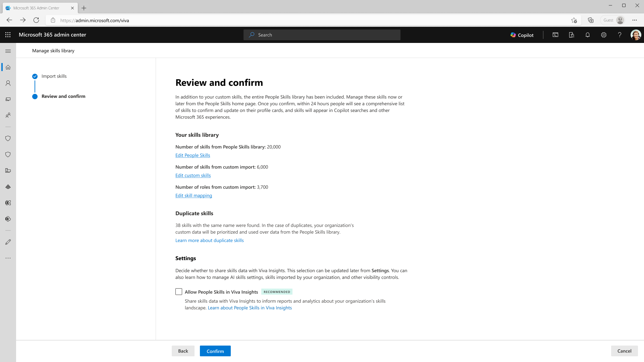Select the Review and confirm step
This screenshot has width=644, height=362.
click(x=63, y=97)
